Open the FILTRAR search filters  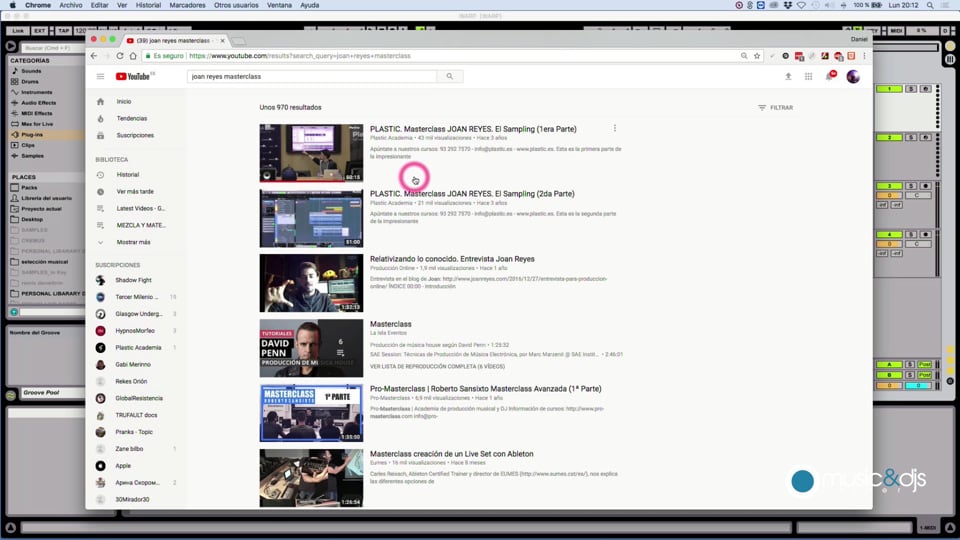[776, 108]
